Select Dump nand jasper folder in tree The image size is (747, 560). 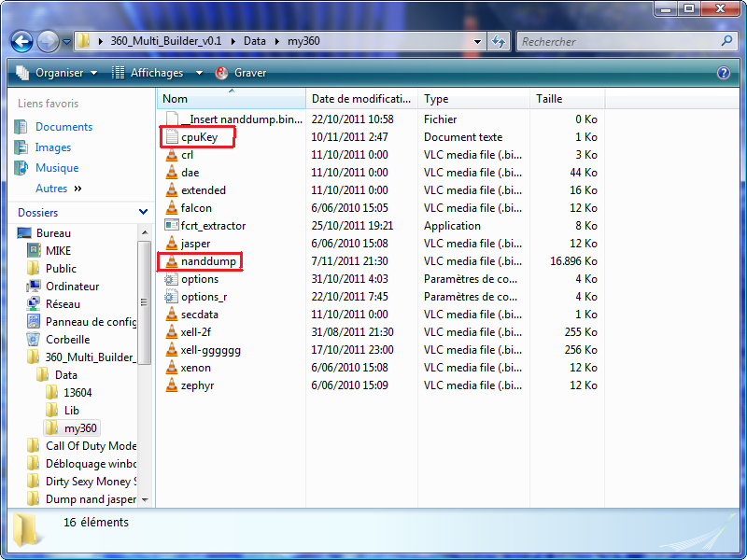click(91, 499)
